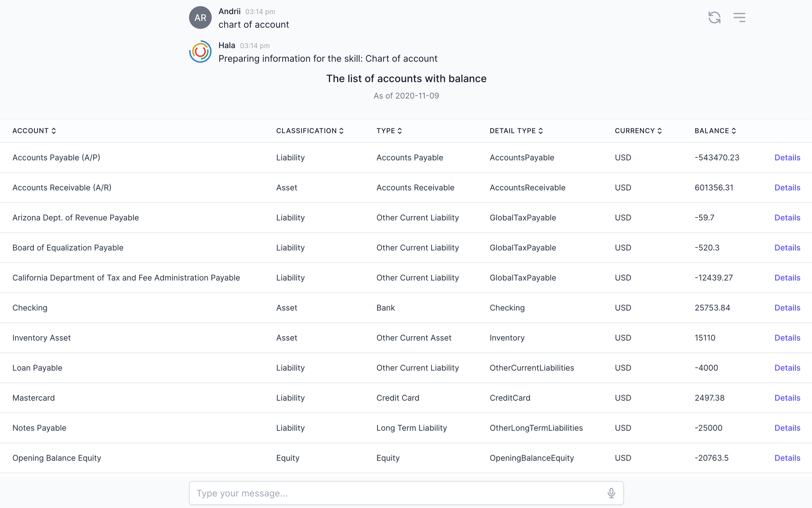
Task: Click the Notes Payable account name
Action: click(x=39, y=428)
